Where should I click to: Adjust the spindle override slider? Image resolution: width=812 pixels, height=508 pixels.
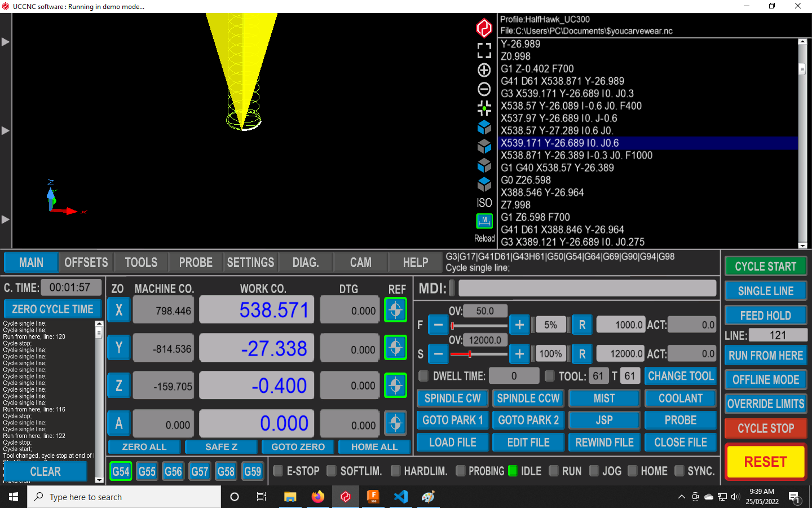coord(479,354)
